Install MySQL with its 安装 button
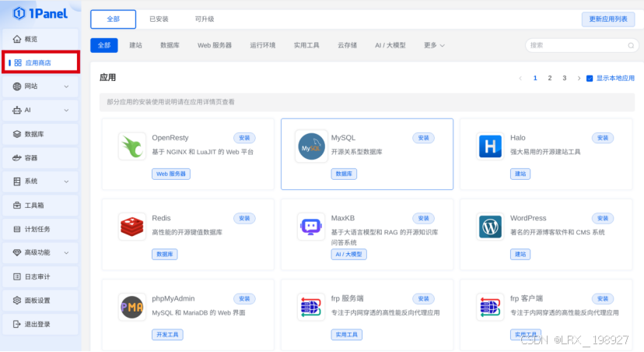 423,138
